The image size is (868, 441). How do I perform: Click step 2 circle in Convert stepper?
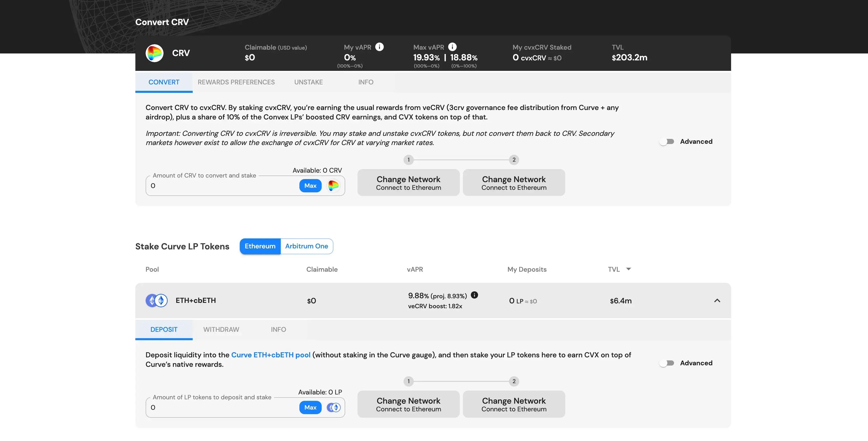click(514, 160)
